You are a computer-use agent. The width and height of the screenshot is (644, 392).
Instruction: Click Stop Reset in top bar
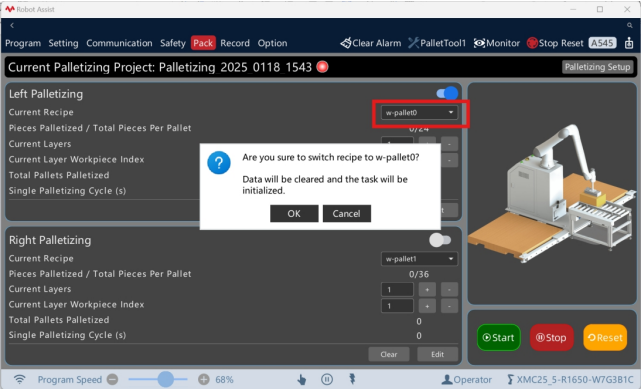pos(555,43)
